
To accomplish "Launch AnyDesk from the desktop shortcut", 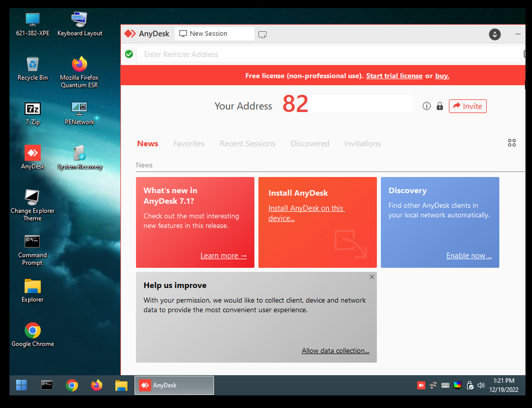I will click(x=33, y=157).
